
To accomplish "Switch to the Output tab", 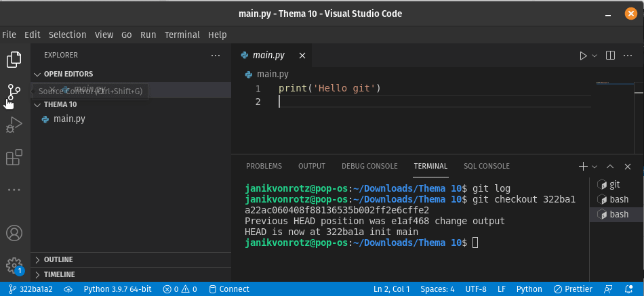I will [312, 166].
